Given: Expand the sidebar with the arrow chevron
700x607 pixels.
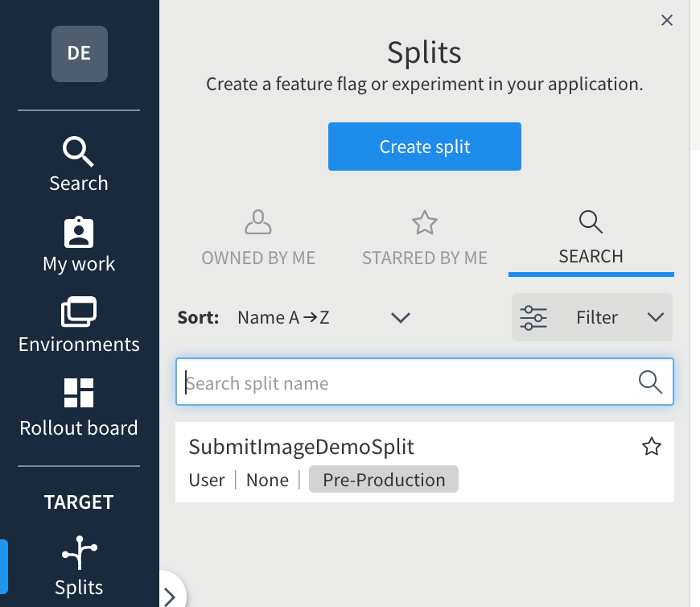Looking at the screenshot, I should coord(170,597).
